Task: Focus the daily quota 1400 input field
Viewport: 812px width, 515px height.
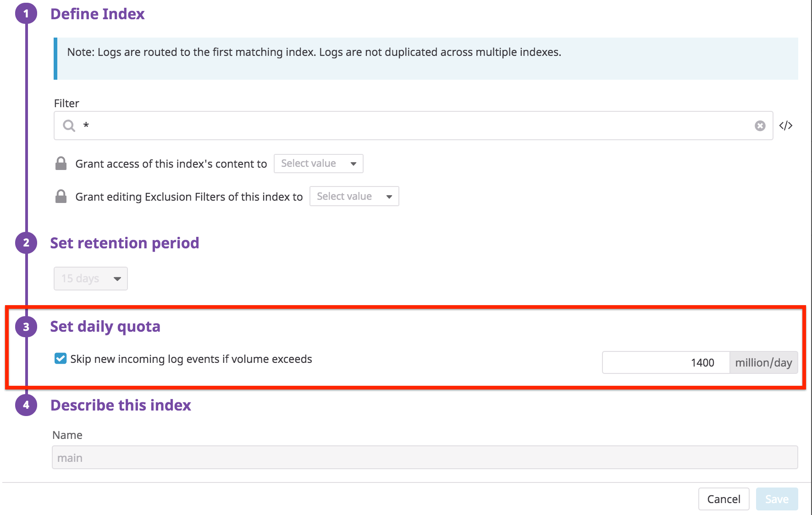Action: 666,363
